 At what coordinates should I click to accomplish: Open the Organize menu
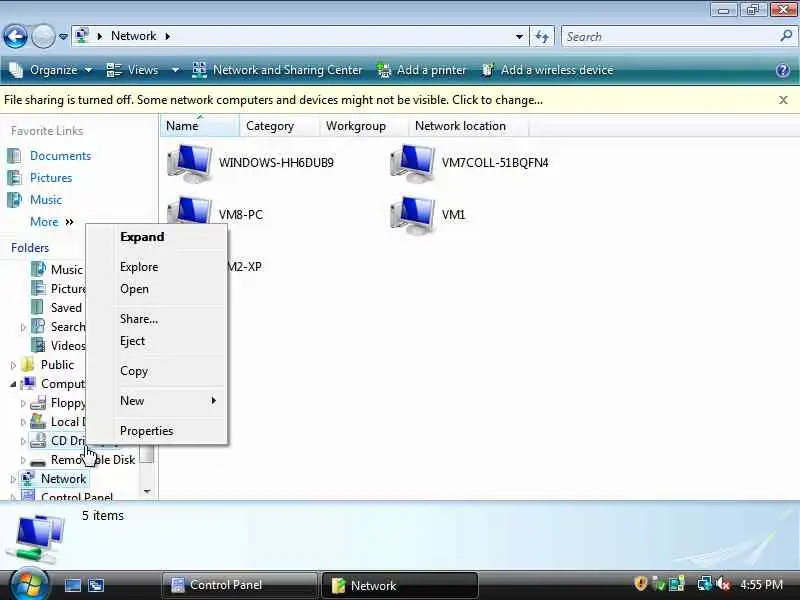[51, 70]
